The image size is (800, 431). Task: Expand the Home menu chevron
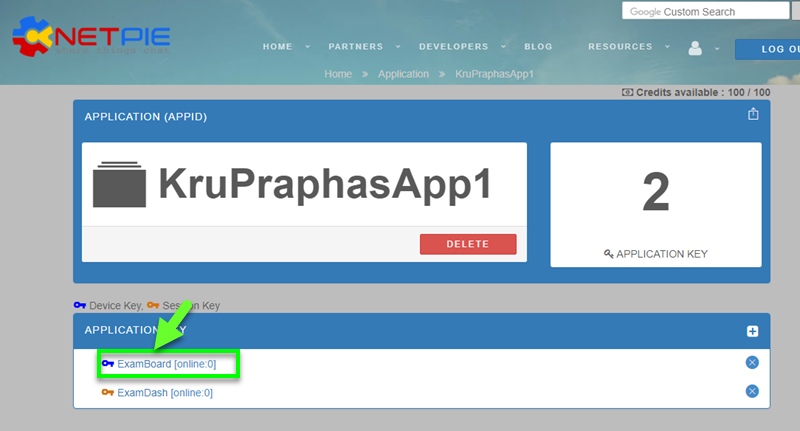[308, 46]
